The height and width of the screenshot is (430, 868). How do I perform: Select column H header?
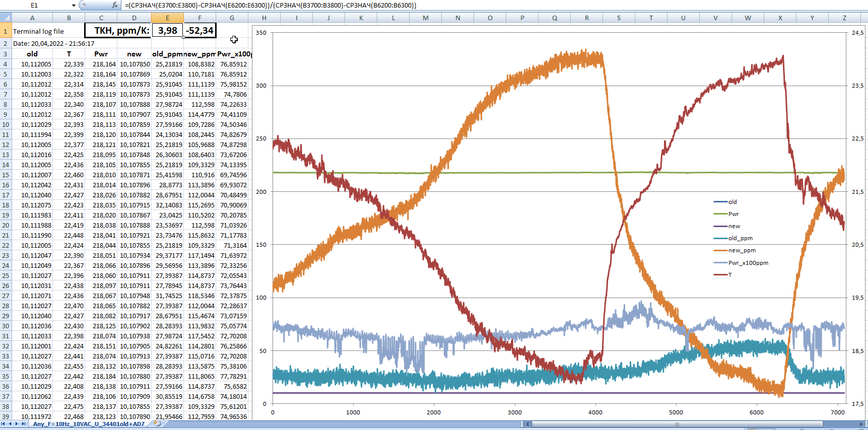264,18
